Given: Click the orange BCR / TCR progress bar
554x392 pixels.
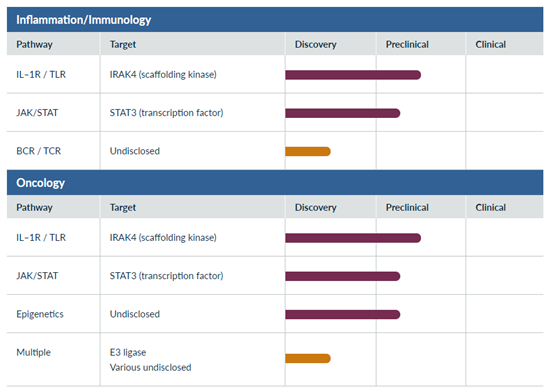Looking at the screenshot, I should (308, 151).
